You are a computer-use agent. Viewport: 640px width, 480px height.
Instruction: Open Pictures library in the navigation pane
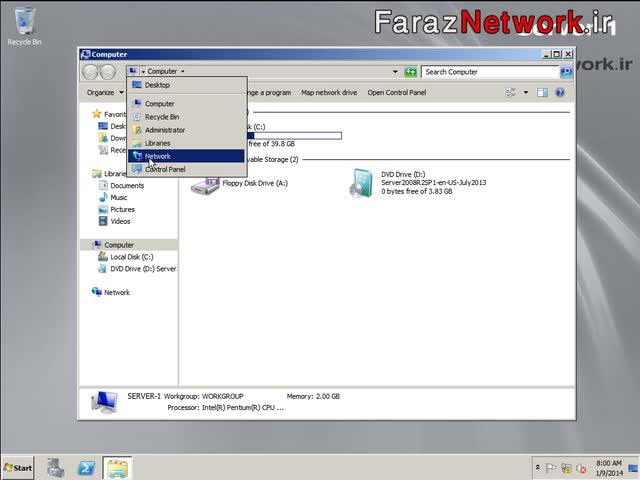122,209
